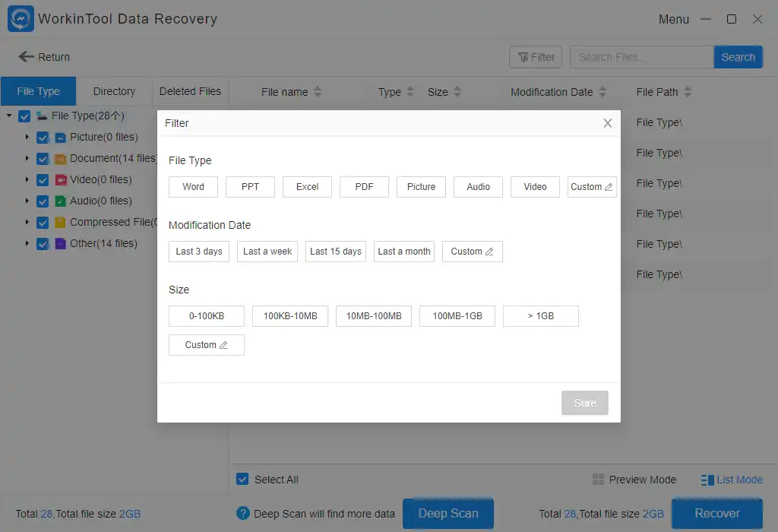Close the Filter dialog with X icon
The width and height of the screenshot is (778, 532).
point(607,123)
